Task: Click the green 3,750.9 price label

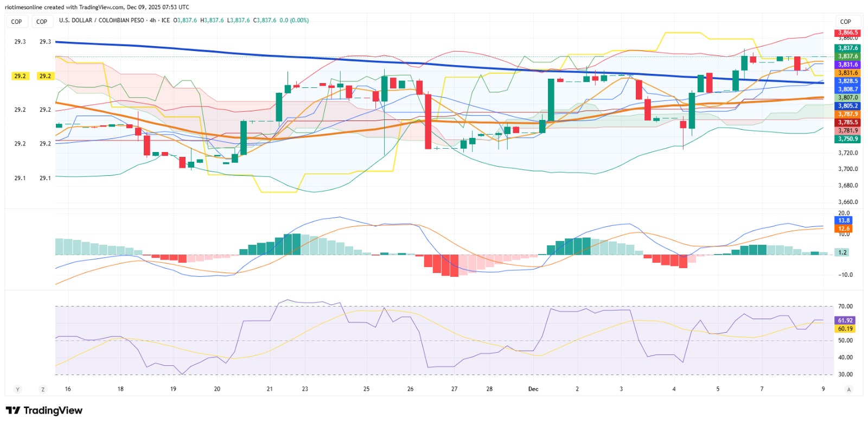Action: click(x=848, y=139)
